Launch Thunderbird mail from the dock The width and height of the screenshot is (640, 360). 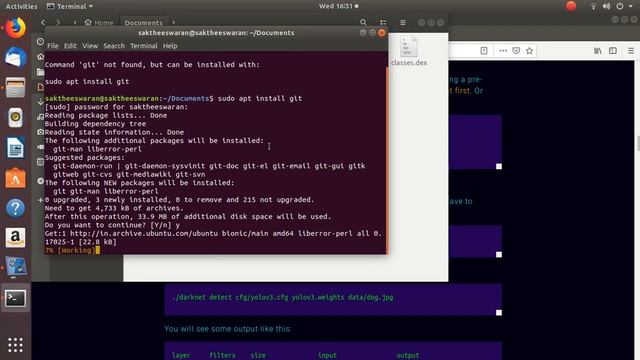pos(15,57)
